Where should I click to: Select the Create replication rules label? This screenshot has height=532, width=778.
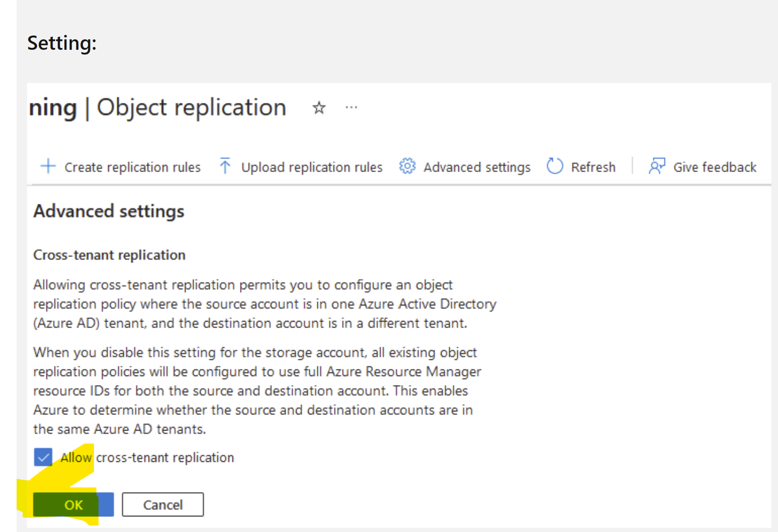[132, 167]
